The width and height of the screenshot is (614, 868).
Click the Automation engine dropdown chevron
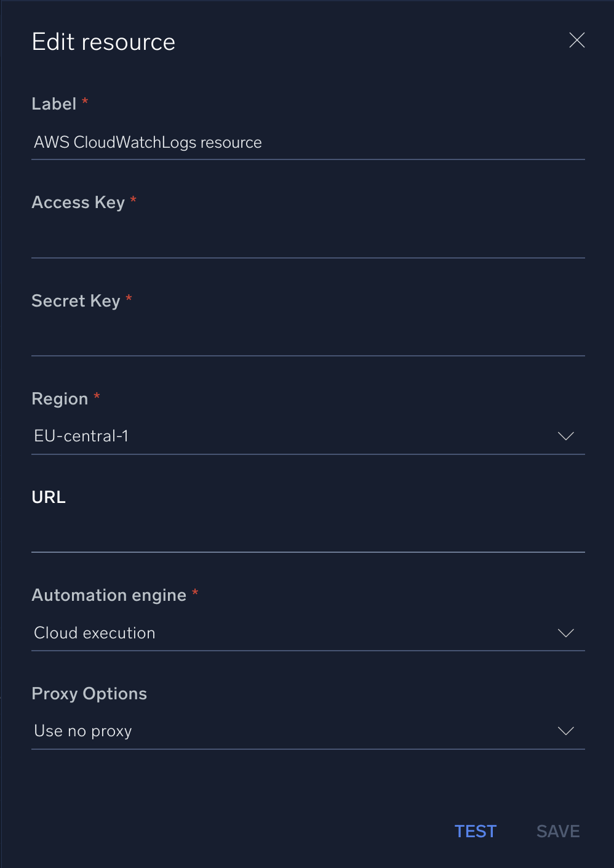(566, 633)
